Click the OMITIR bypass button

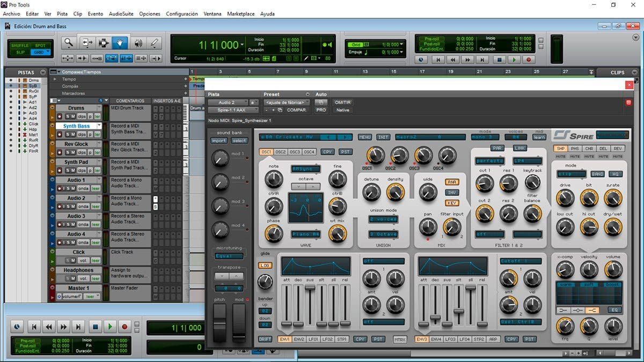coord(342,102)
